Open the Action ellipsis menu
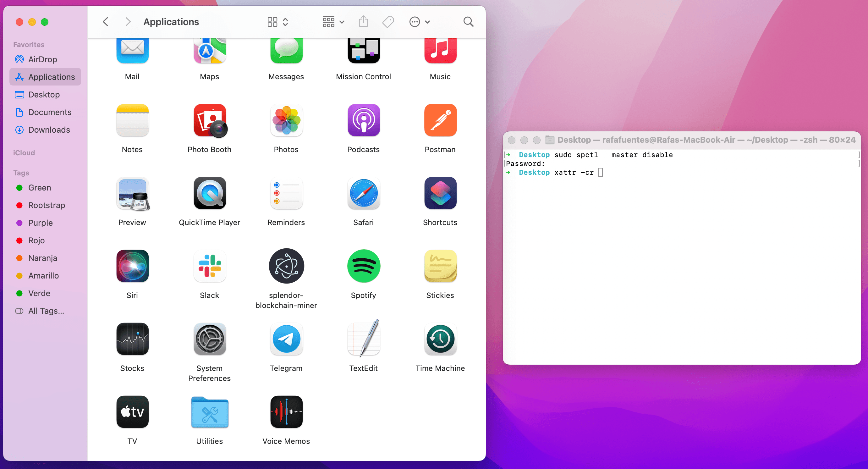This screenshot has height=469, width=868. point(420,22)
